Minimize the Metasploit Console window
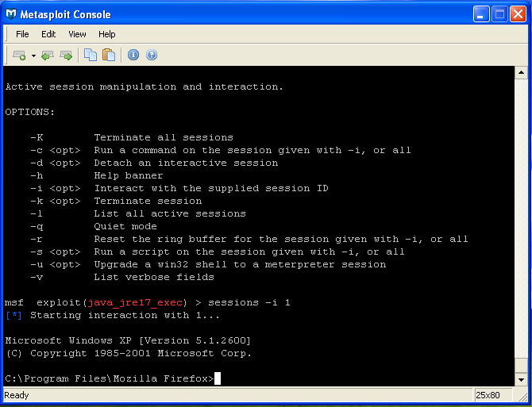This screenshot has width=532, height=407. 481,14
